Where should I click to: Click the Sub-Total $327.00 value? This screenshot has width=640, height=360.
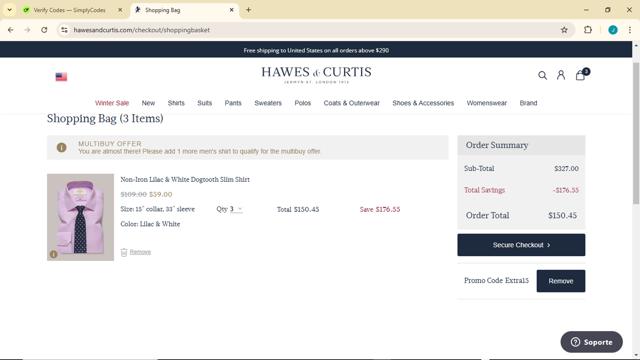(x=566, y=169)
